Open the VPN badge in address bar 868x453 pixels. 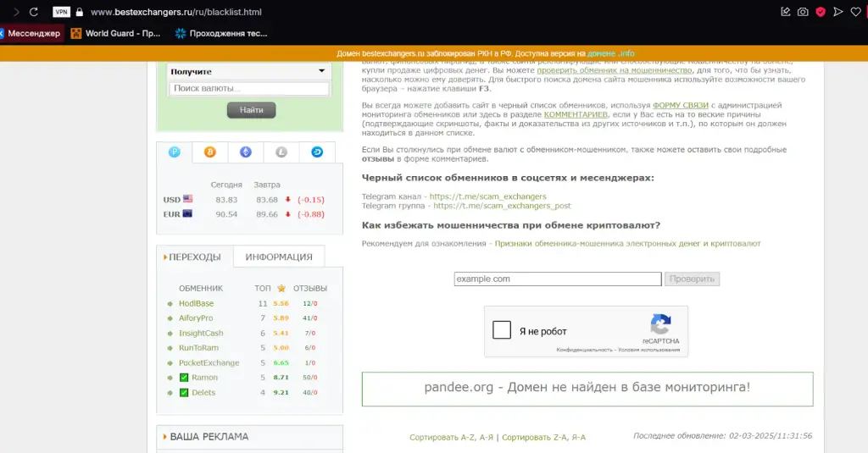[x=61, y=12]
